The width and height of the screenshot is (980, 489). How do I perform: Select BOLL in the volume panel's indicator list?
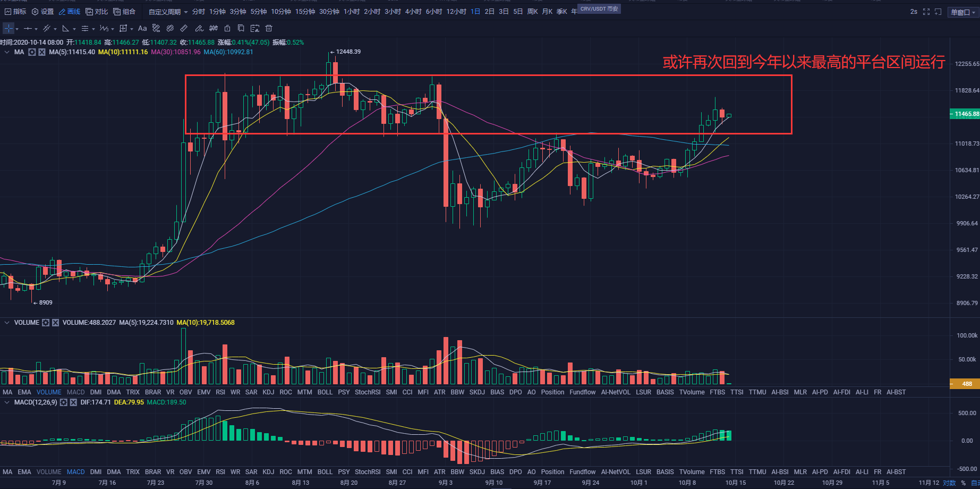pyautogui.click(x=325, y=392)
